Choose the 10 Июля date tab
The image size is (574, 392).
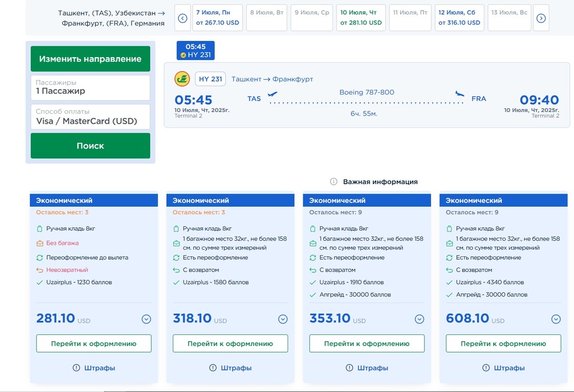click(x=361, y=18)
